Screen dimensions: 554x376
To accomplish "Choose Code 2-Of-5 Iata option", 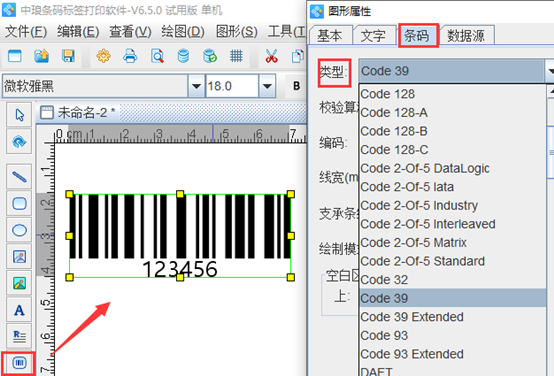I will point(452,187).
